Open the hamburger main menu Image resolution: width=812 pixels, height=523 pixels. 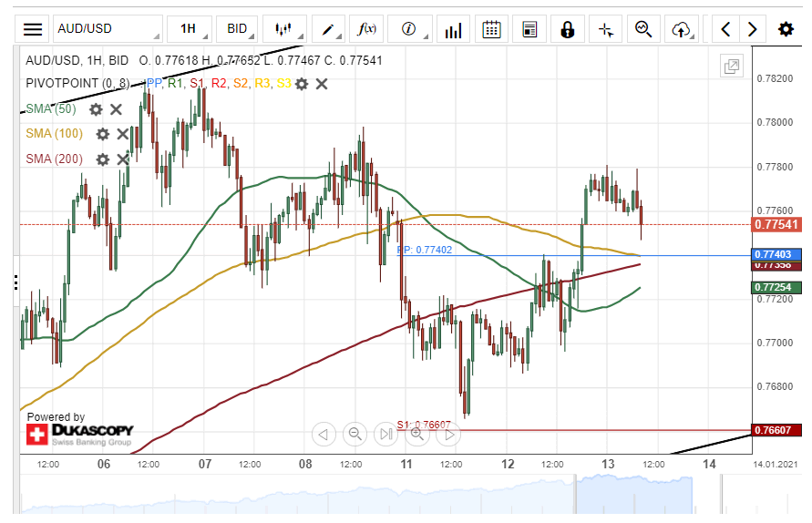(x=33, y=29)
